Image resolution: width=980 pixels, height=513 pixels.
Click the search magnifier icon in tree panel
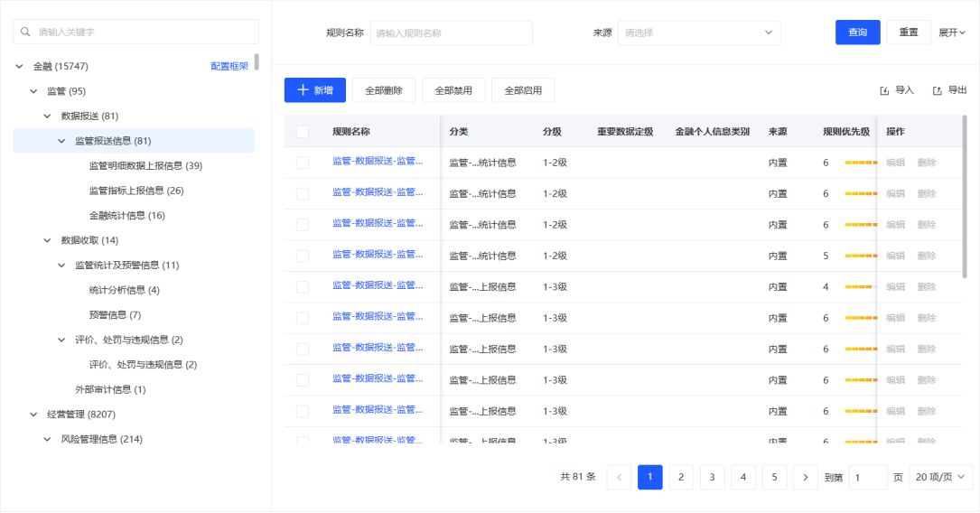(x=25, y=32)
